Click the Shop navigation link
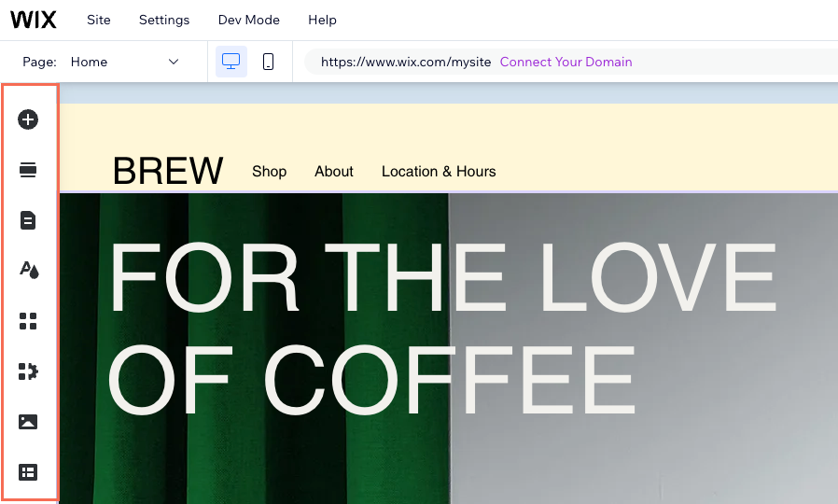Screen dimensions: 838x504 coord(269,172)
